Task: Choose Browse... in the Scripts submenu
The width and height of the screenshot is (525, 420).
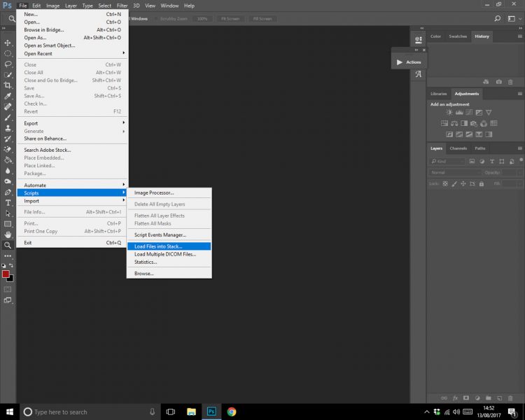Action: (144, 274)
